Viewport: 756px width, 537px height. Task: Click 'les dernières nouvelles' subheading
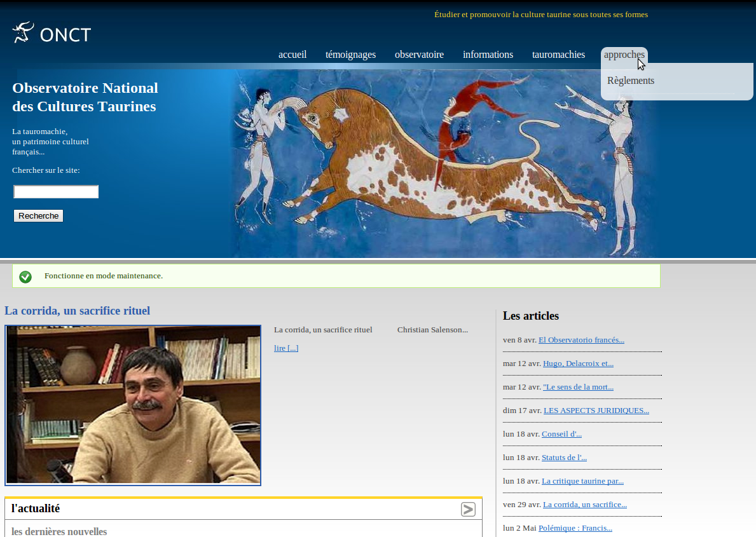click(59, 531)
